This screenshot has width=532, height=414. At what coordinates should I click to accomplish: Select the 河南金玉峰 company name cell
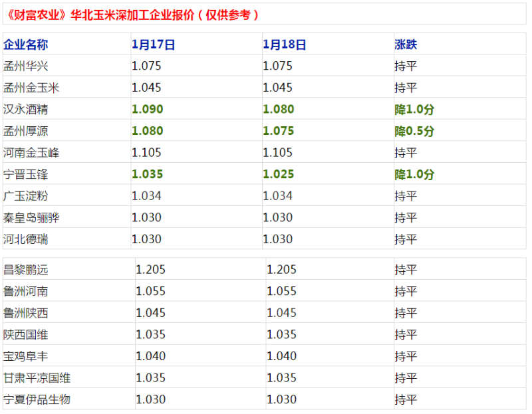point(31,153)
